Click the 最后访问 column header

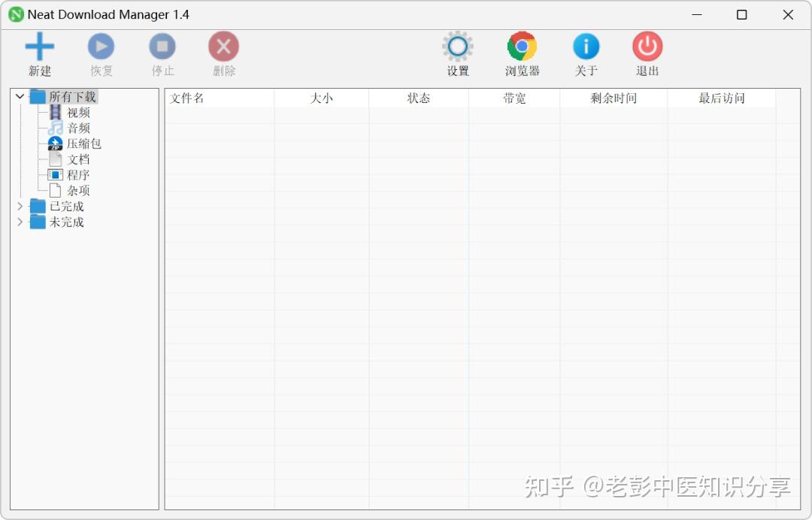pyautogui.click(x=721, y=98)
